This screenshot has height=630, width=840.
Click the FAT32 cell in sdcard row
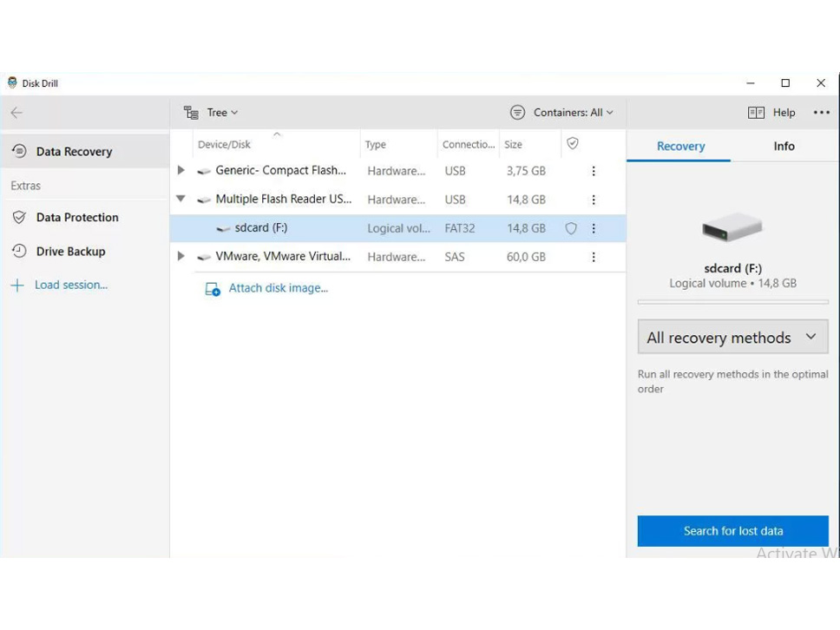click(x=460, y=228)
